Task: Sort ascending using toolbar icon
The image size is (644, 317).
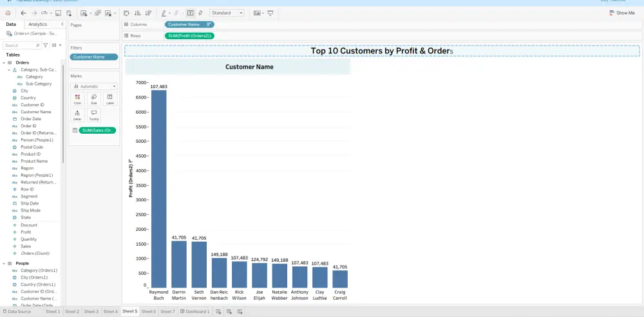Action: click(x=138, y=13)
